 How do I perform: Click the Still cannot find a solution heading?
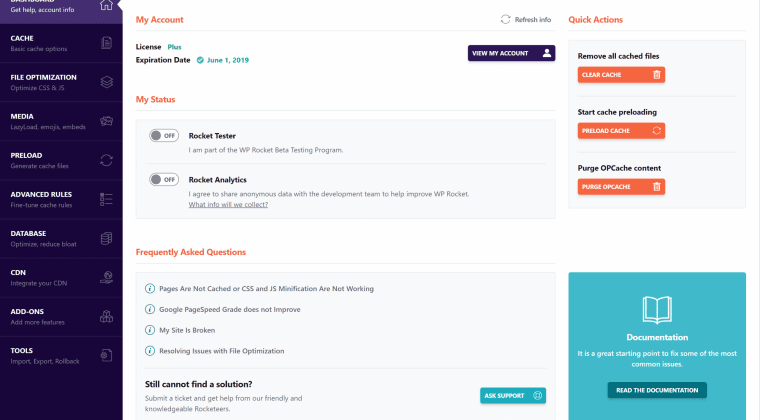(x=198, y=384)
